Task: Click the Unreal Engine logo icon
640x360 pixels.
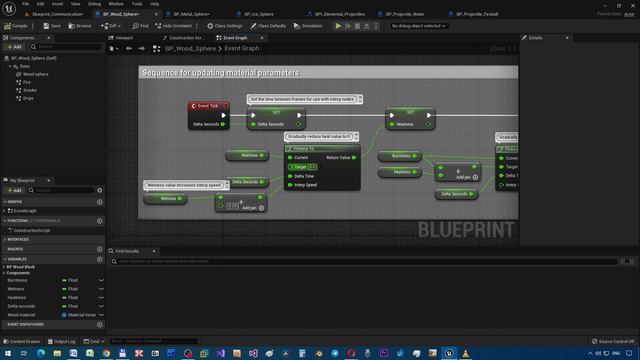Action: tap(9, 8)
